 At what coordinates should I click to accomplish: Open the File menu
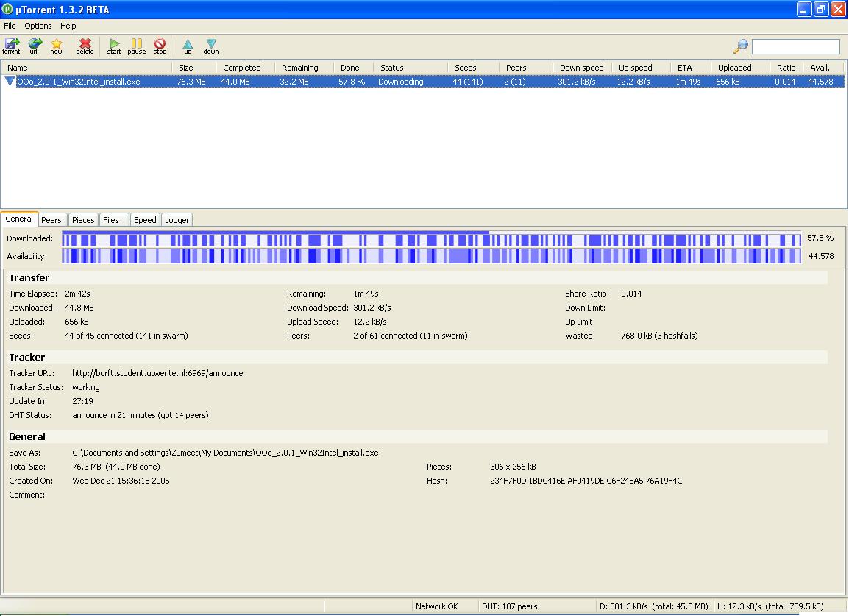10,26
